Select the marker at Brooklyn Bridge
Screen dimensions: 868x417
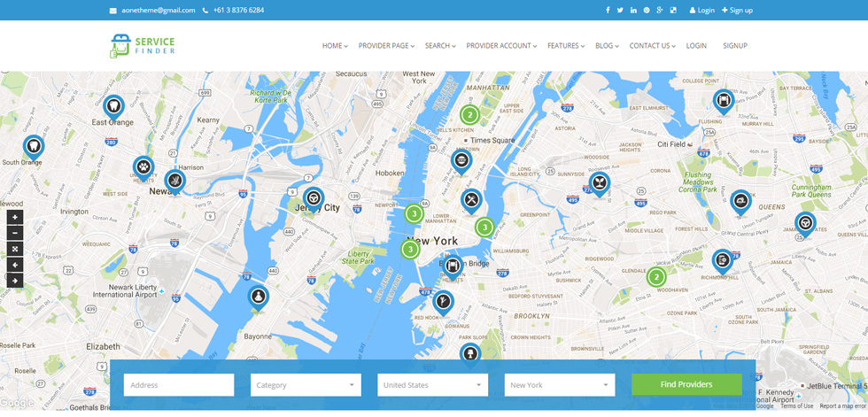click(x=453, y=267)
